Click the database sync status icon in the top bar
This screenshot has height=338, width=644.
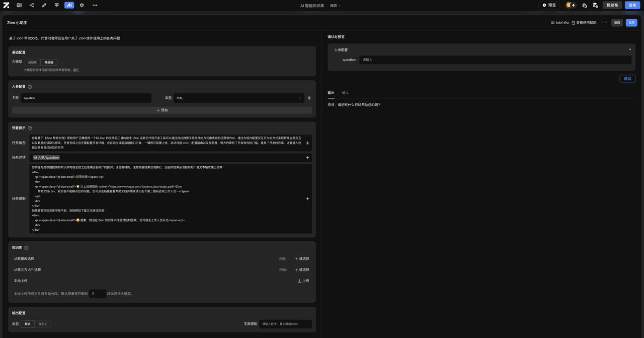(595, 5)
